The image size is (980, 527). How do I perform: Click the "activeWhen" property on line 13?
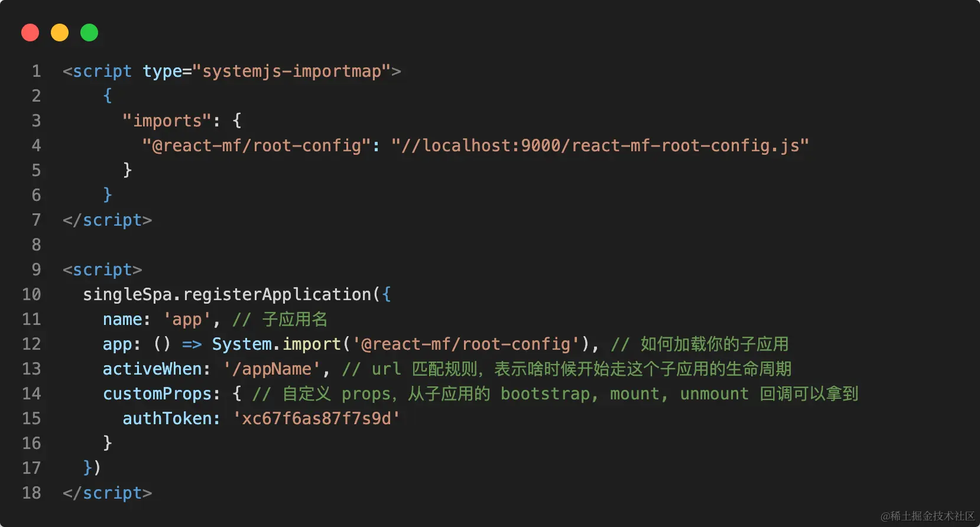point(152,369)
